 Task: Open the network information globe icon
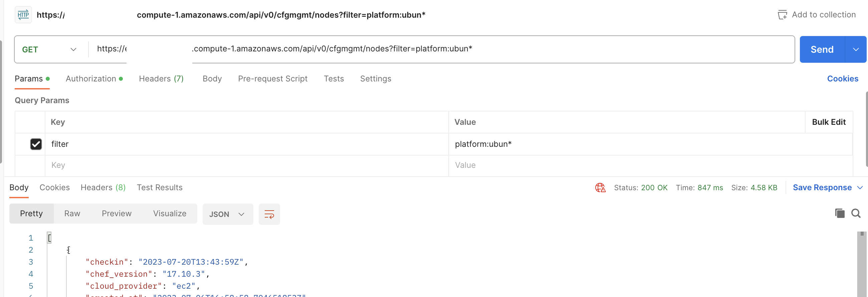600,188
